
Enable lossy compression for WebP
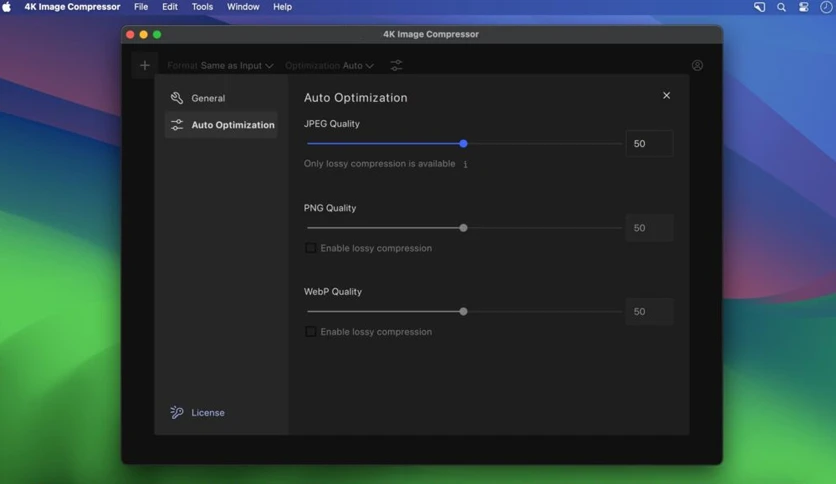click(310, 332)
